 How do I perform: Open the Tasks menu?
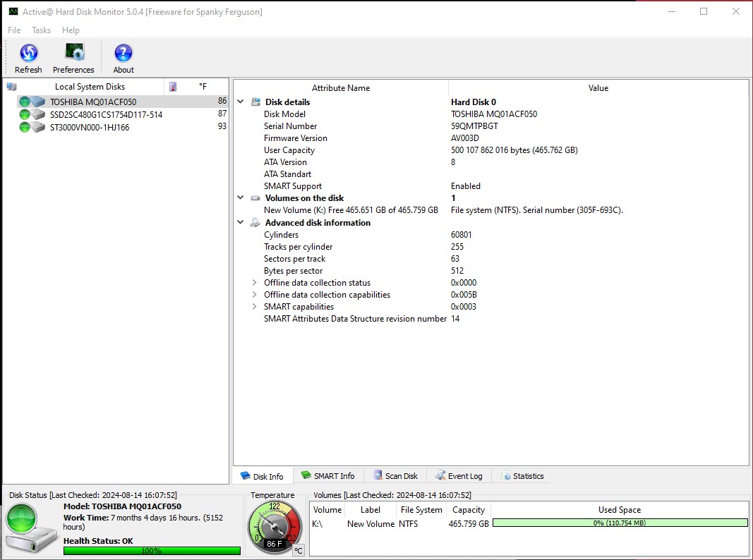pos(40,30)
